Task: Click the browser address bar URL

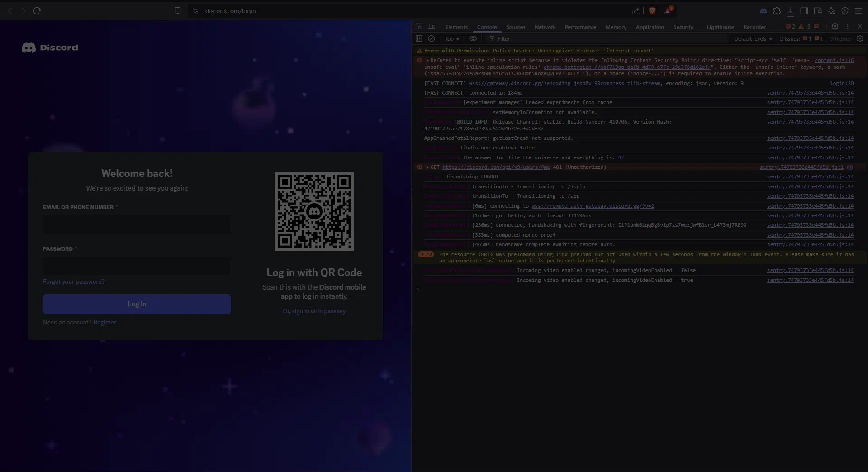Action: (230, 11)
